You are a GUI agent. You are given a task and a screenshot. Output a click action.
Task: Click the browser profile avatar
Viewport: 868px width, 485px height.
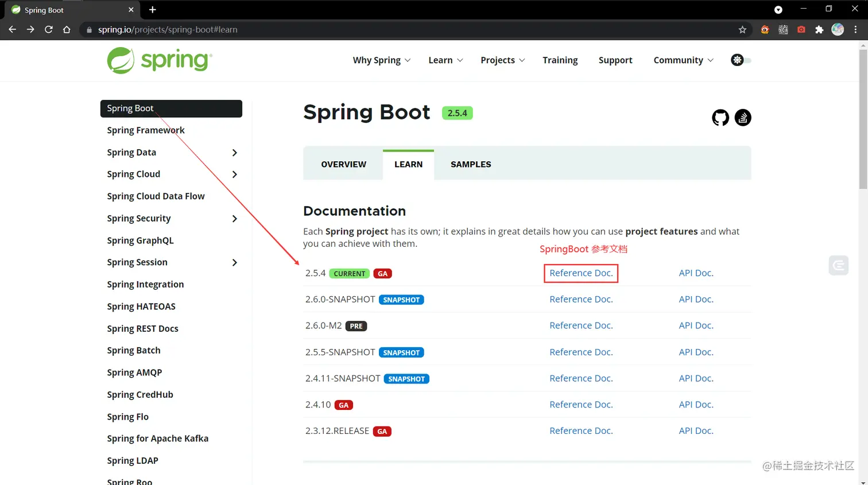[838, 29]
